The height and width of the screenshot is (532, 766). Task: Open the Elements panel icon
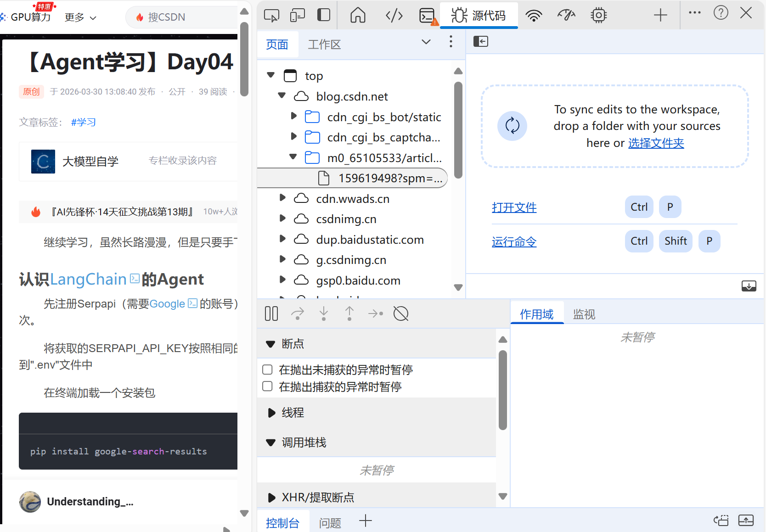(394, 16)
